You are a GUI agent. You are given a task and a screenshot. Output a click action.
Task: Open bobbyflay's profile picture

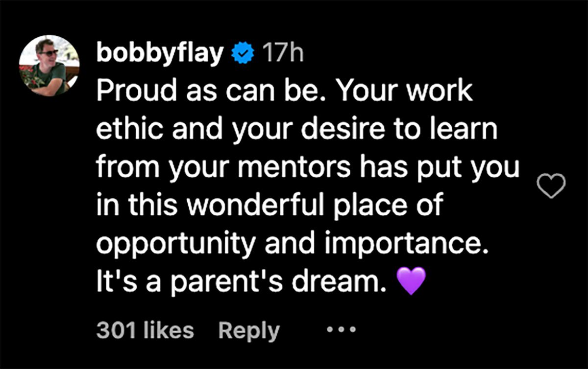tap(49, 65)
